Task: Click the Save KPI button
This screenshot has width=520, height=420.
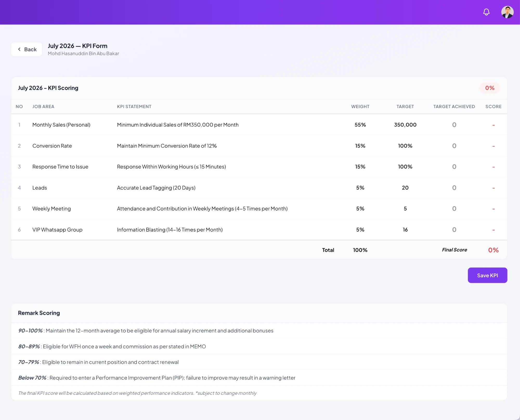Action: point(487,275)
